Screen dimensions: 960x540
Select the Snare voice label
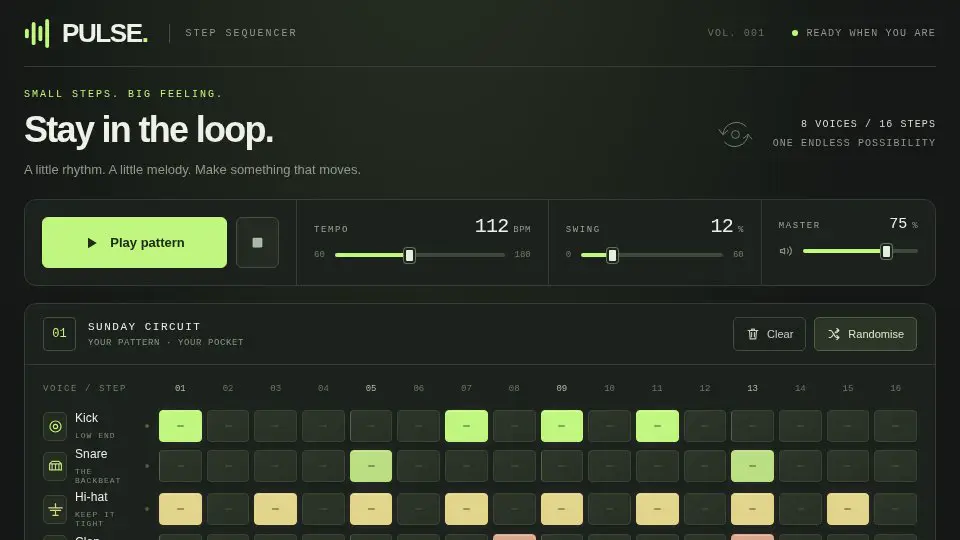tap(91, 454)
